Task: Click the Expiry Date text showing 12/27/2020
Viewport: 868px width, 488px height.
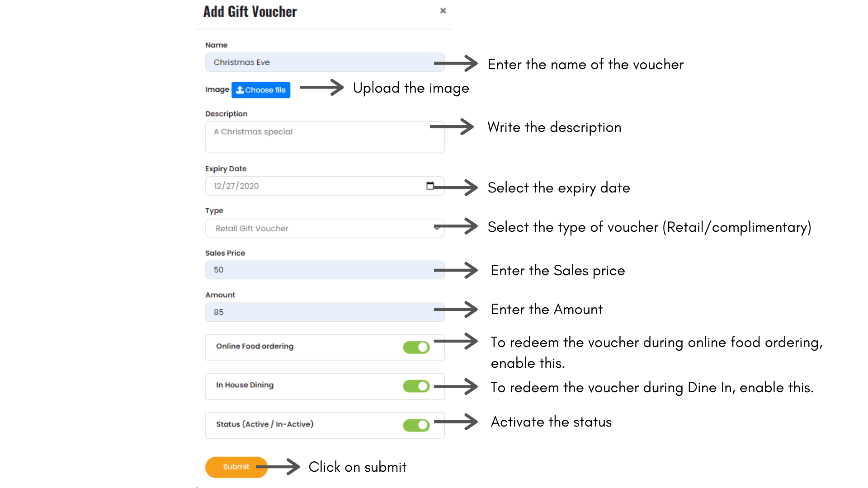Action: tap(236, 186)
